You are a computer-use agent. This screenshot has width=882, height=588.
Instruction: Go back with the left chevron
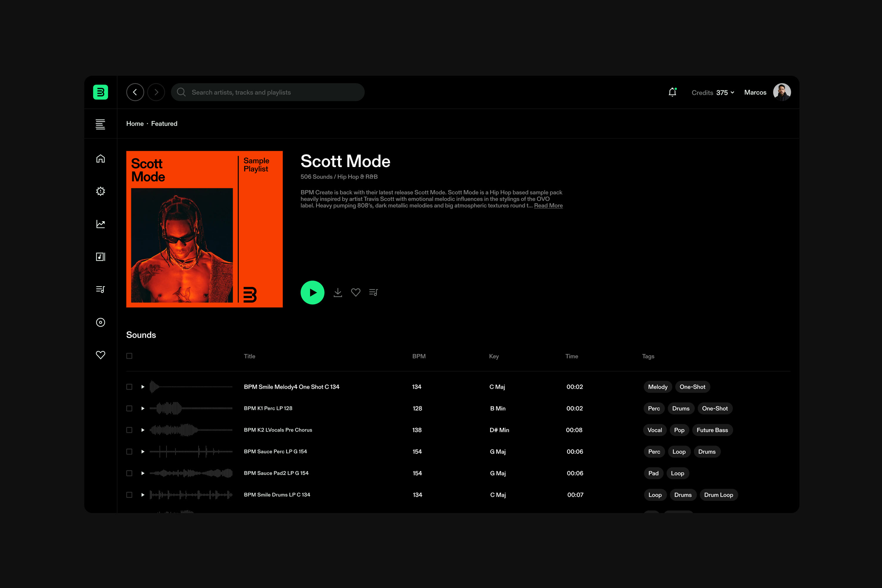[135, 92]
